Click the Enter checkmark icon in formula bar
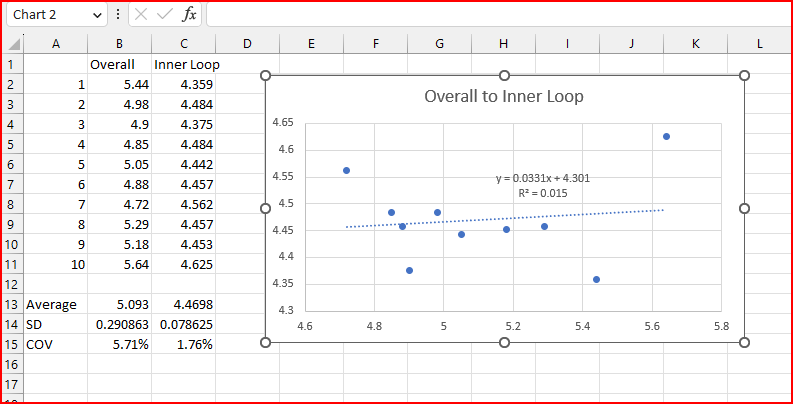 164,15
